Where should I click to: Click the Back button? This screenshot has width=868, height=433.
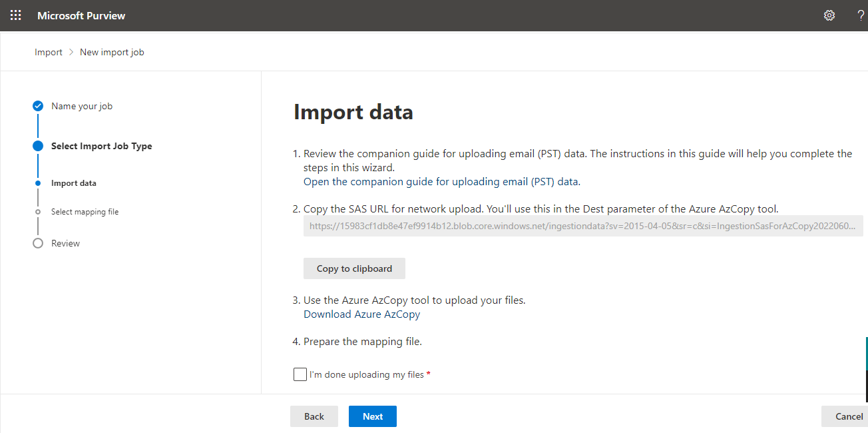coord(314,416)
